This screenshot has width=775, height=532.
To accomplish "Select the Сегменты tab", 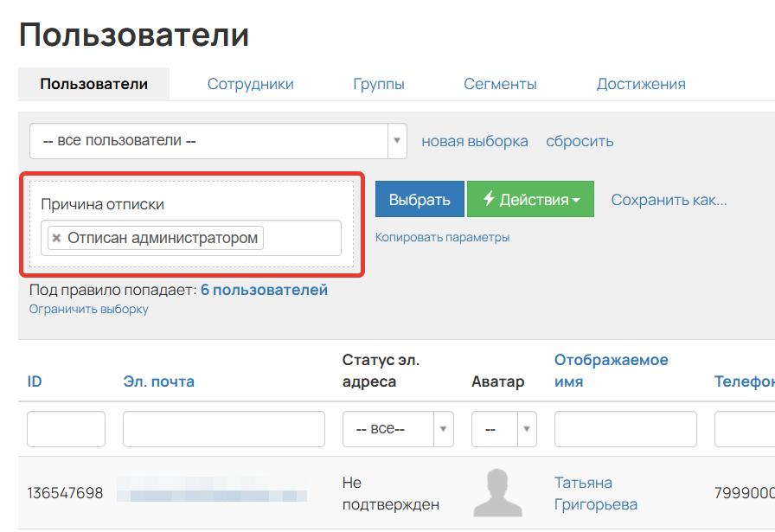I will [x=500, y=84].
